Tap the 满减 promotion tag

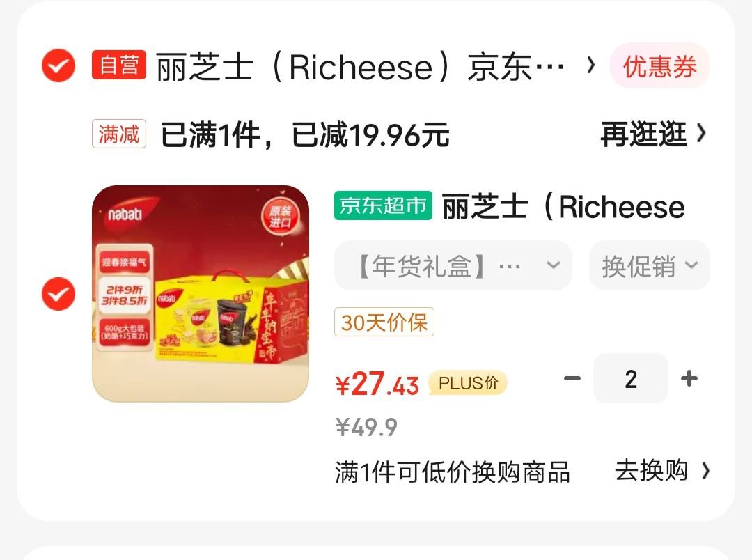119,134
